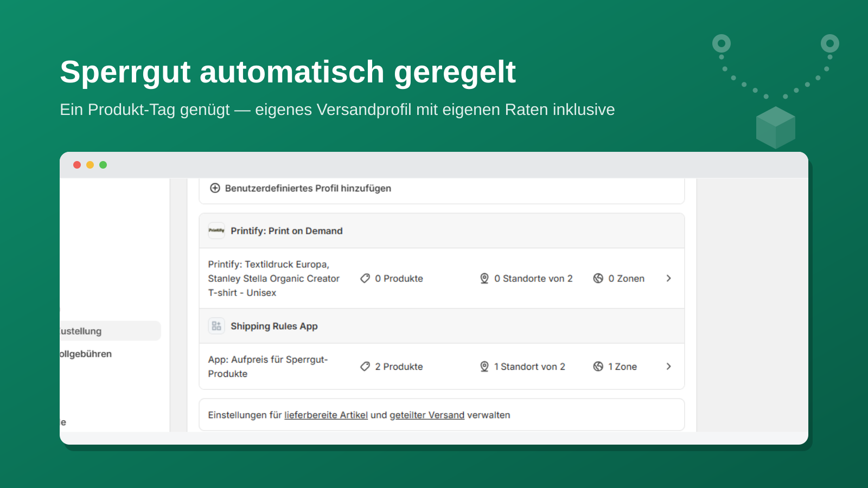The image size is (868, 488).
Task: Add a Benutzerdefiniertes Profil hinzufügen
Action: click(308, 188)
